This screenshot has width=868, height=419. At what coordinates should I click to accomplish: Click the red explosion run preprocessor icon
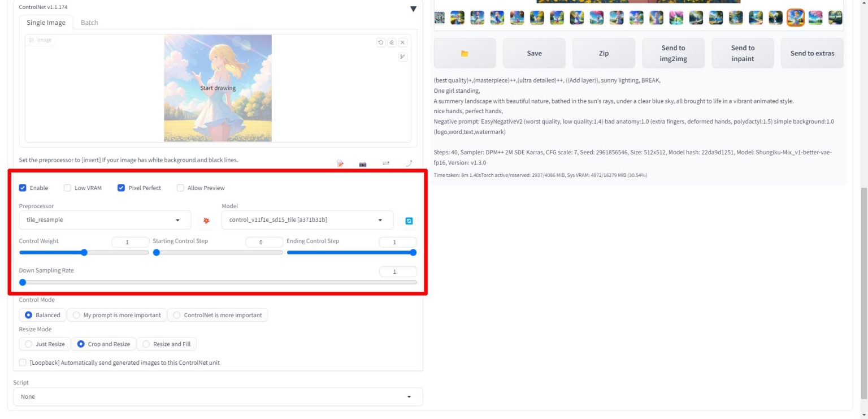tap(206, 221)
